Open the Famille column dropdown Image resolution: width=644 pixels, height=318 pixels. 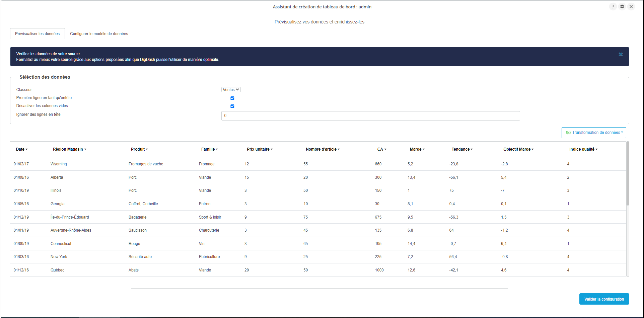pyautogui.click(x=209, y=149)
